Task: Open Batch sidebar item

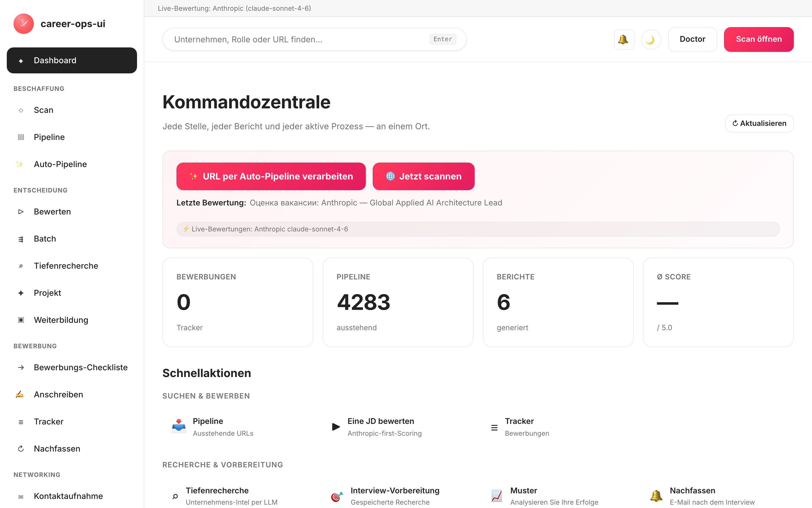Action: coord(72,239)
